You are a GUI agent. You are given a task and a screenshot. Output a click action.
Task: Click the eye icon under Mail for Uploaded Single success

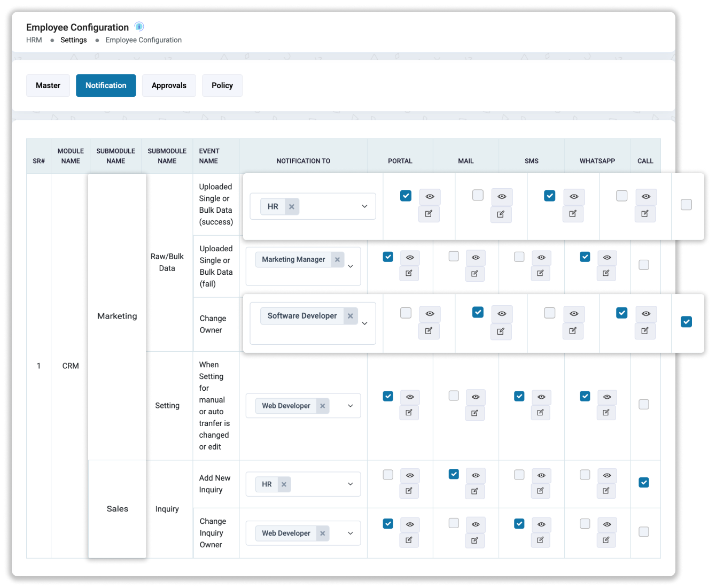[502, 197]
